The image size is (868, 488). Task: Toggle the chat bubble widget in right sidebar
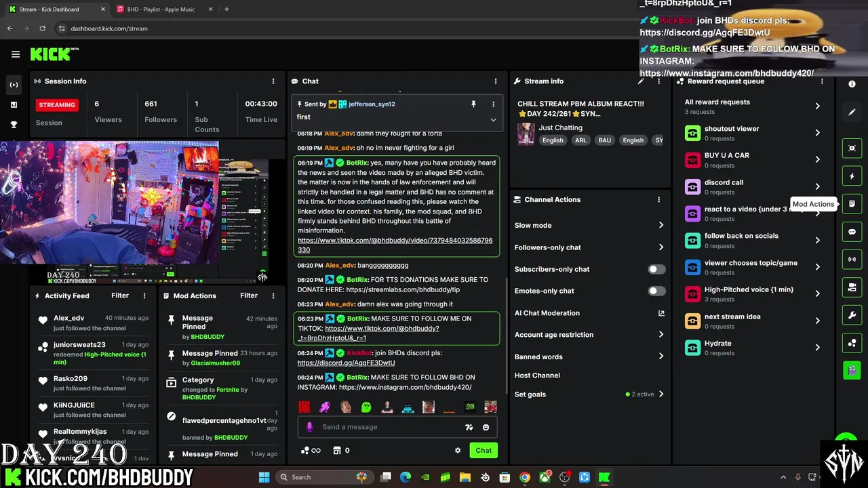click(852, 232)
